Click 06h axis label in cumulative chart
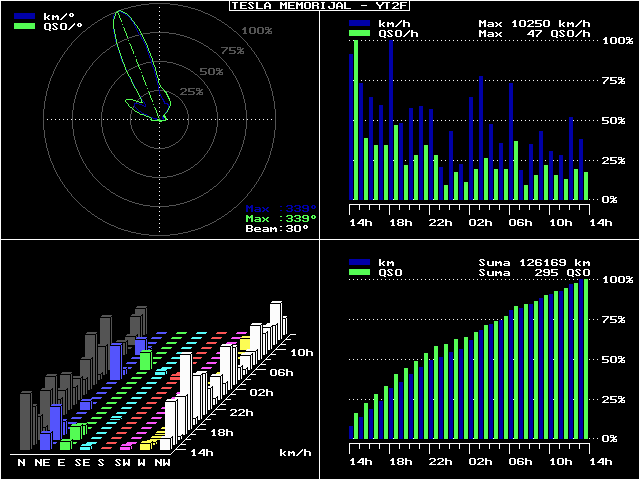 point(521,462)
